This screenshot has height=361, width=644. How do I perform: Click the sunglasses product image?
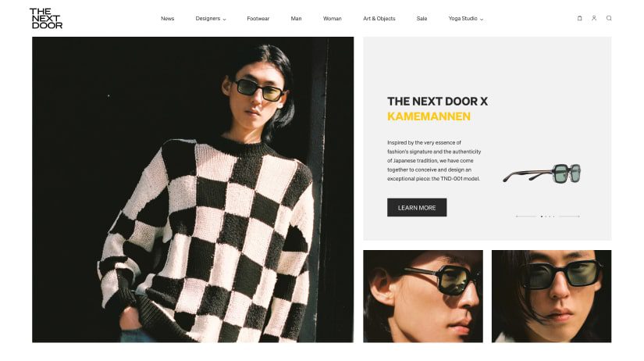tap(543, 173)
